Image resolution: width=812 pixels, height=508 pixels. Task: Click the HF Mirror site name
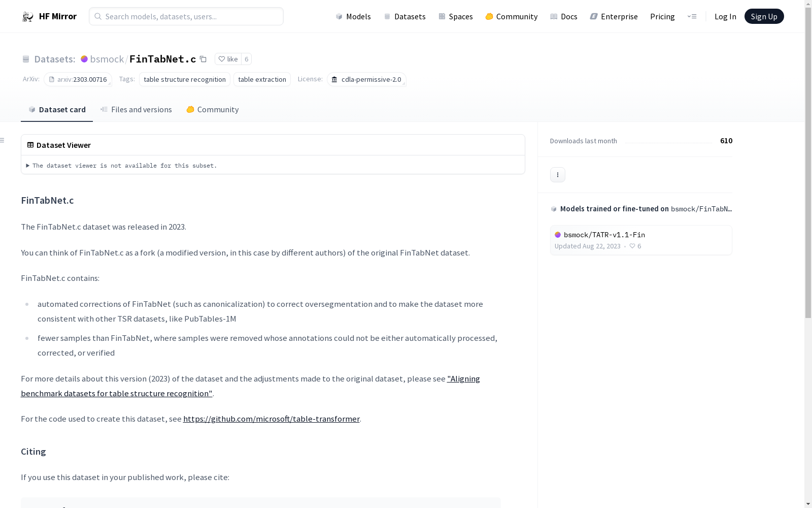point(58,16)
